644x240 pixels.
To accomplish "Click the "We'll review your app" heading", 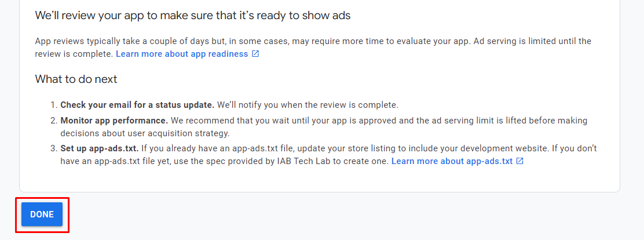I will click(192, 16).
